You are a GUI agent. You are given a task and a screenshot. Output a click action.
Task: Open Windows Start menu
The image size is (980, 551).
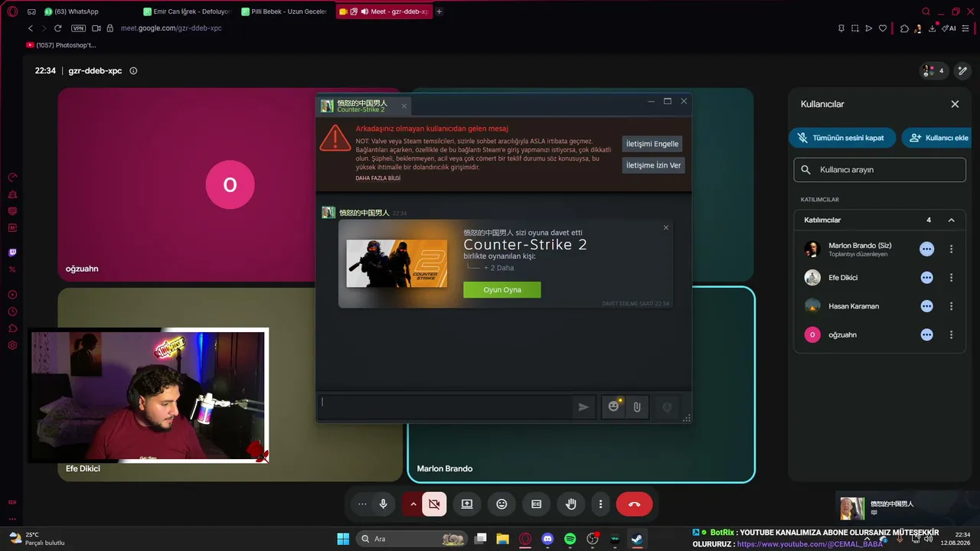pos(343,539)
